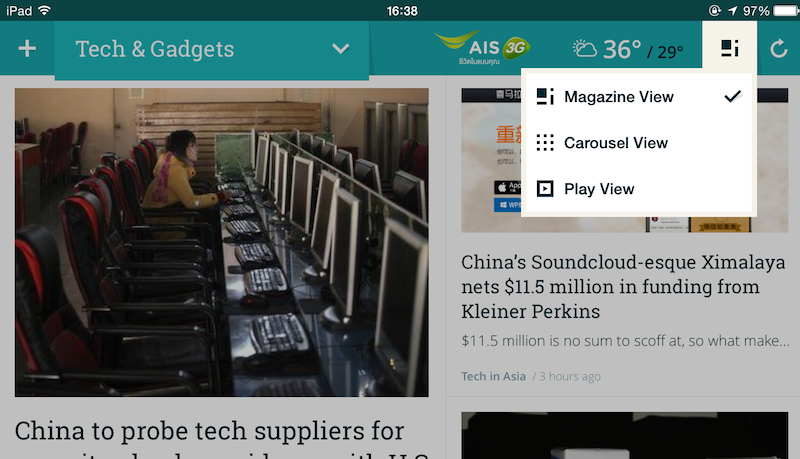Toggle the Magazine View checkmark
The width and height of the screenshot is (800, 459).
pyautogui.click(x=733, y=96)
